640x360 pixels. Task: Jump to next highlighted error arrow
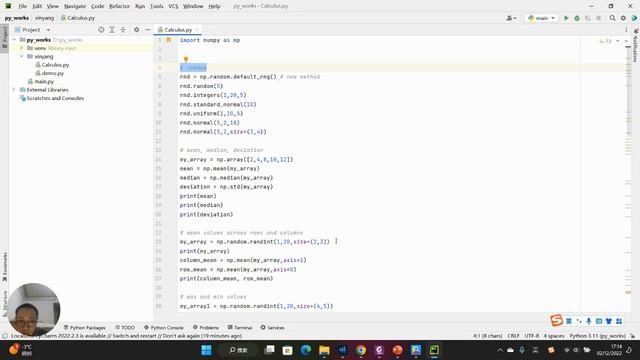626,41
